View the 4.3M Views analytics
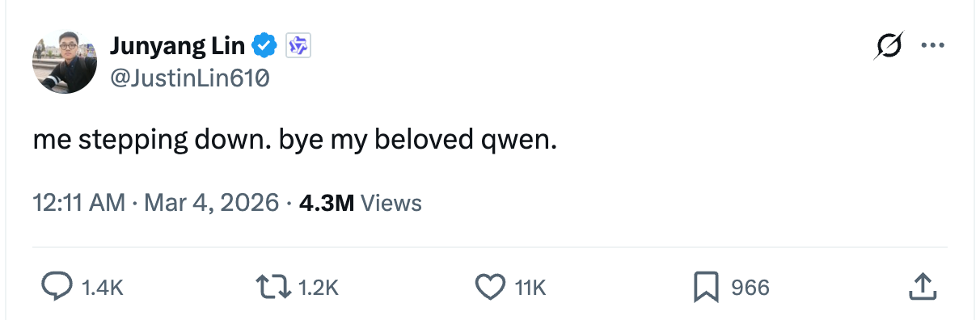This screenshot has width=980, height=320. pyautogui.click(x=360, y=202)
